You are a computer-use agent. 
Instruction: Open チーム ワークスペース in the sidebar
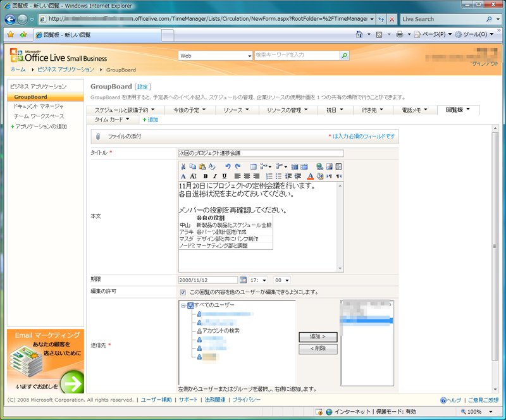pyautogui.click(x=39, y=116)
